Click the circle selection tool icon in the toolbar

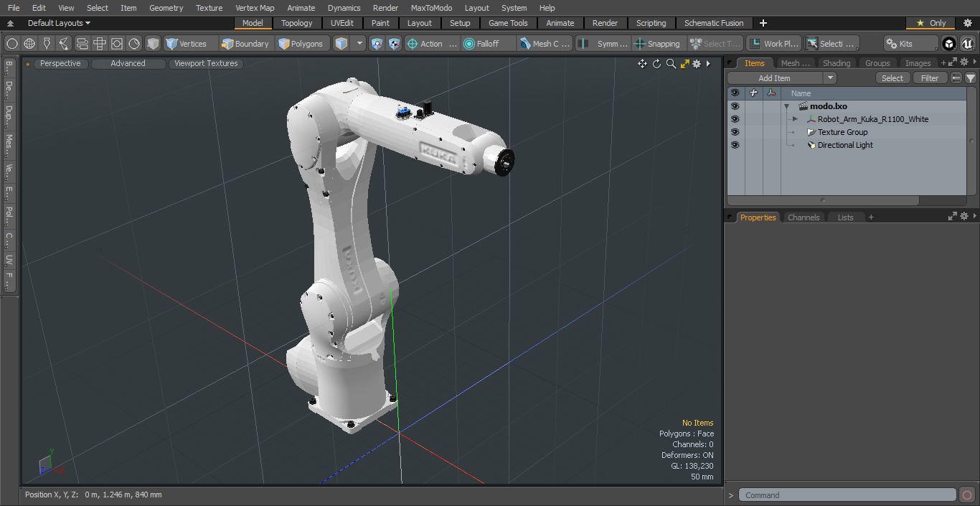[x=11, y=44]
